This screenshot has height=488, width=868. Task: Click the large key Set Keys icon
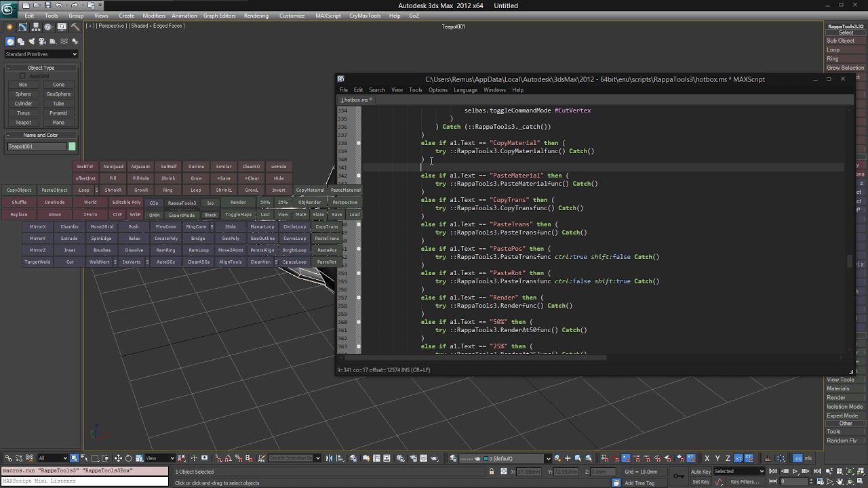[678, 476]
